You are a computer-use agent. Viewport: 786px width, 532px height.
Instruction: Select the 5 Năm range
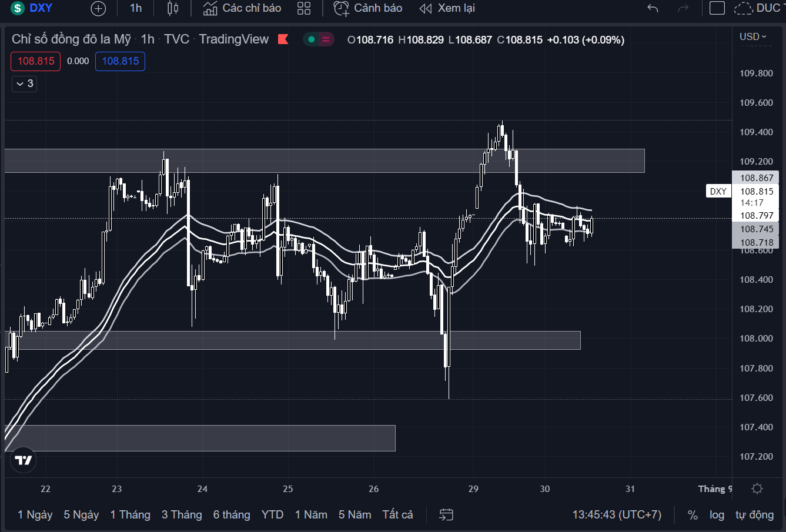[354, 515]
